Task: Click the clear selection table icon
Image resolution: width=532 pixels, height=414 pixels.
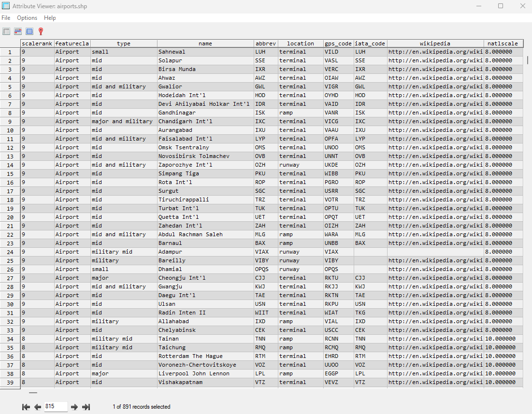Action: click(6, 31)
